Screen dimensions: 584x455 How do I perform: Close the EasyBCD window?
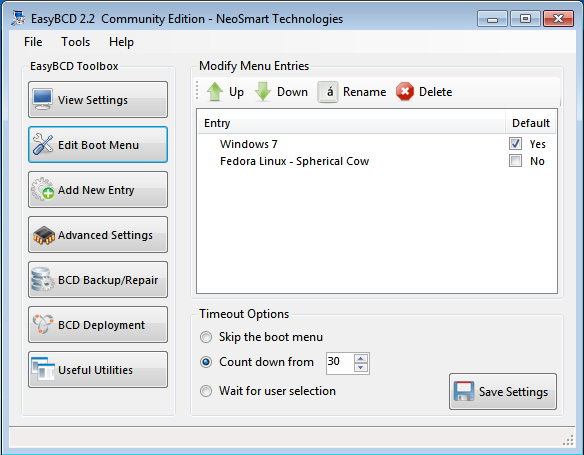tap(558, 19)
